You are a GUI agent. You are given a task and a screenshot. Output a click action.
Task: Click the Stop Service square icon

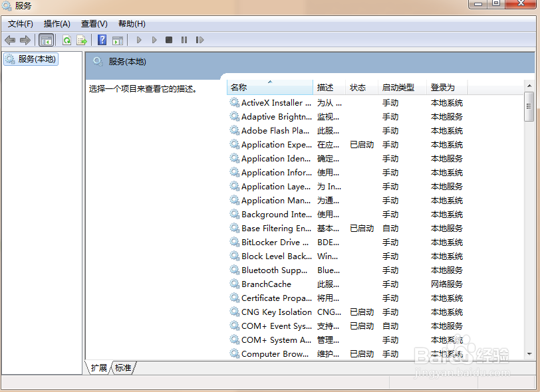point(170,40)
